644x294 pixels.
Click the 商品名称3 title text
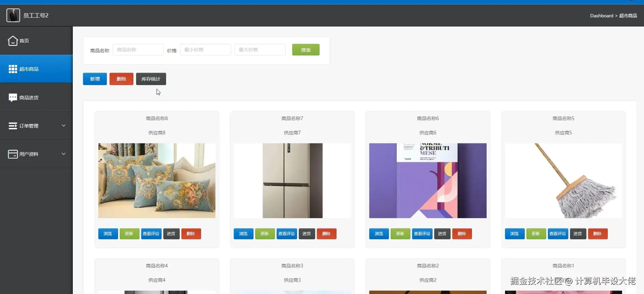click(x=292, y=266)
